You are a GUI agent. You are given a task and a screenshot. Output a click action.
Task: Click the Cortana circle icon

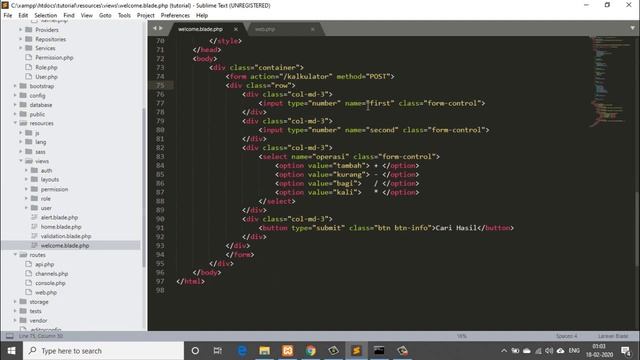click(195, 351)
